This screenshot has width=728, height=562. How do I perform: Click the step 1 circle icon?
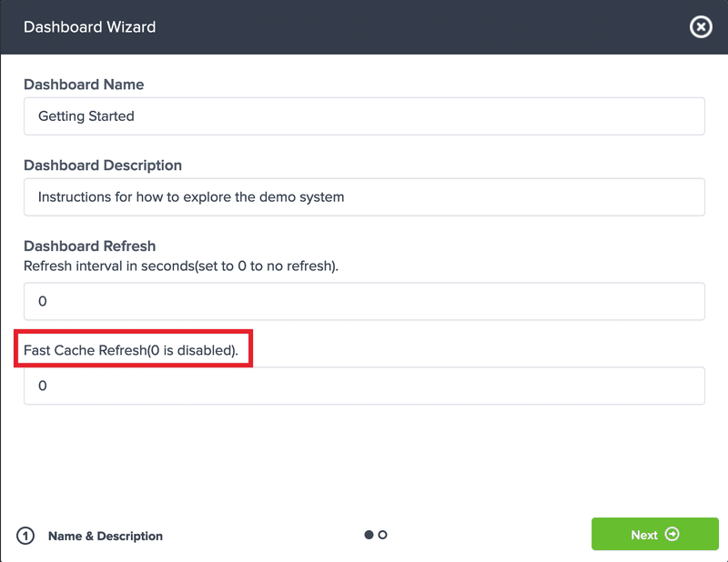click(25, 536)
